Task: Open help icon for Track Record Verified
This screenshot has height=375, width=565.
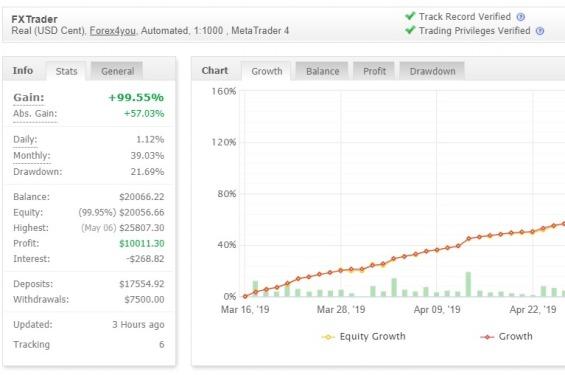Action: (520, 17)
